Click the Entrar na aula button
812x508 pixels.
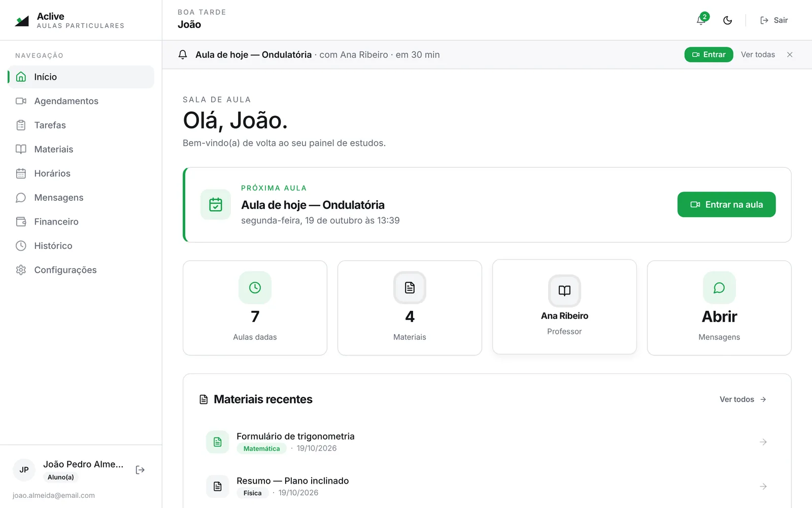726,204
